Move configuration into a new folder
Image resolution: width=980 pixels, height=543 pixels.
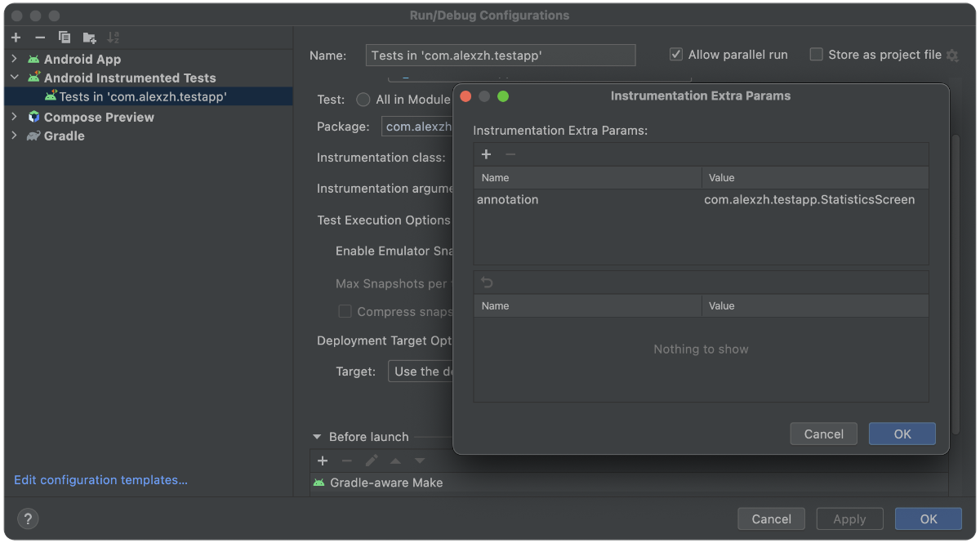coord(89,38)
